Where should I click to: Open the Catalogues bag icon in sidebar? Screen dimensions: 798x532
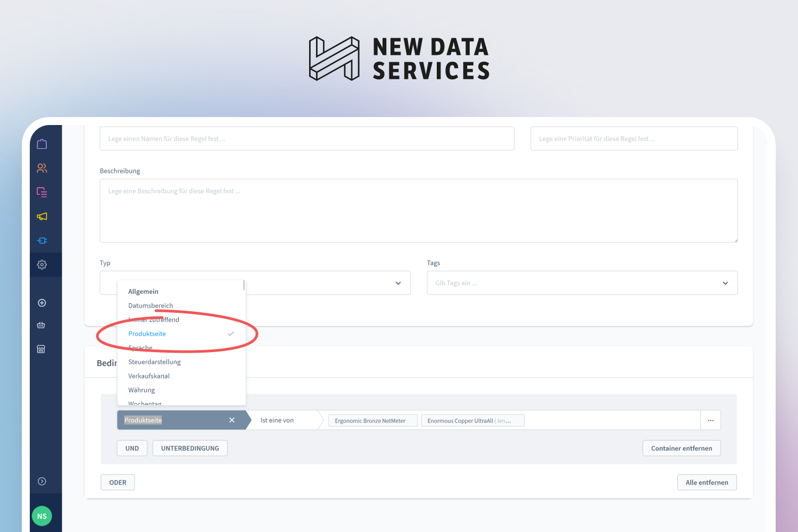(42, 144)
